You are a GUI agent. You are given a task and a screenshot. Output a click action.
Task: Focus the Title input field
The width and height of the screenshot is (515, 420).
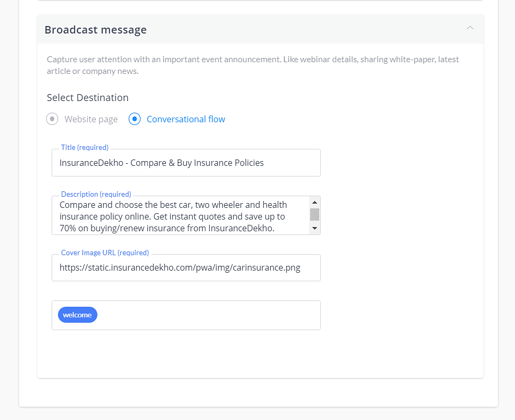pyautogui.click(x=186, y=163)
